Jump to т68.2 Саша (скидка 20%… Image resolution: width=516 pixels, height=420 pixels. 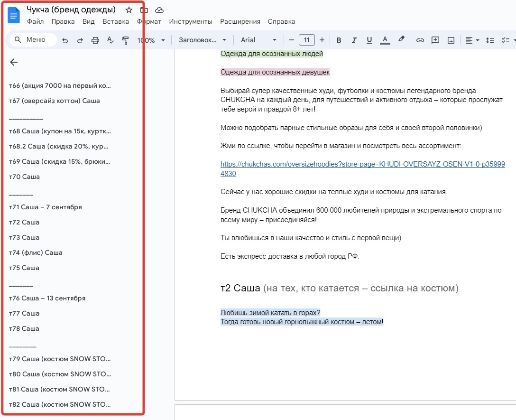(x=59, y=146)
